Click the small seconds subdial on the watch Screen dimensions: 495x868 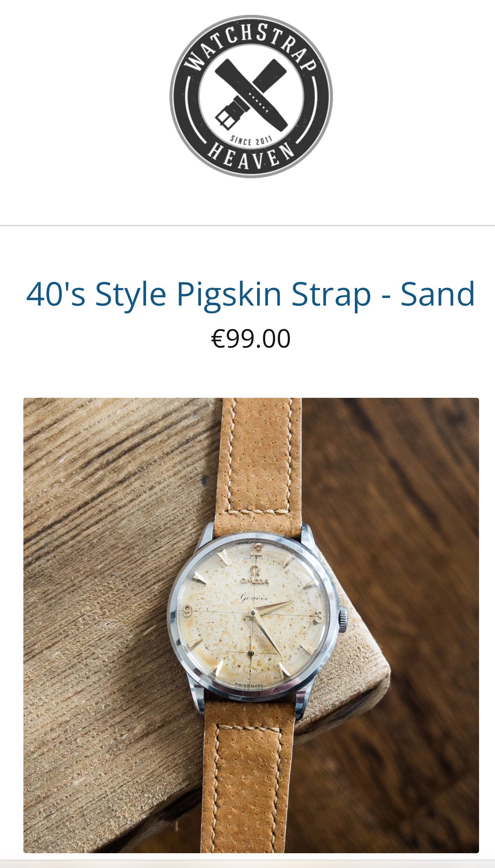250,652
